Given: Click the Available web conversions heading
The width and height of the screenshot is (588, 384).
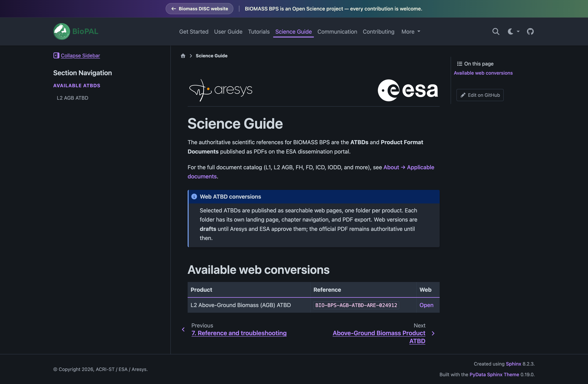Looking at the screenshot, I should 258,270.
